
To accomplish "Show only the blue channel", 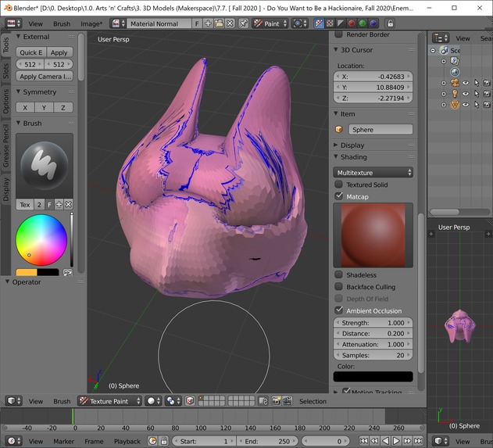I will (373, 23).
